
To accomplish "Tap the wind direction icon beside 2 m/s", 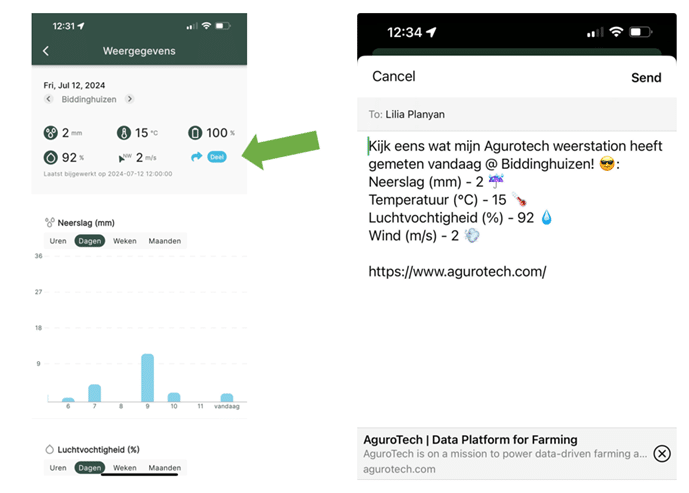I will 124,157.
